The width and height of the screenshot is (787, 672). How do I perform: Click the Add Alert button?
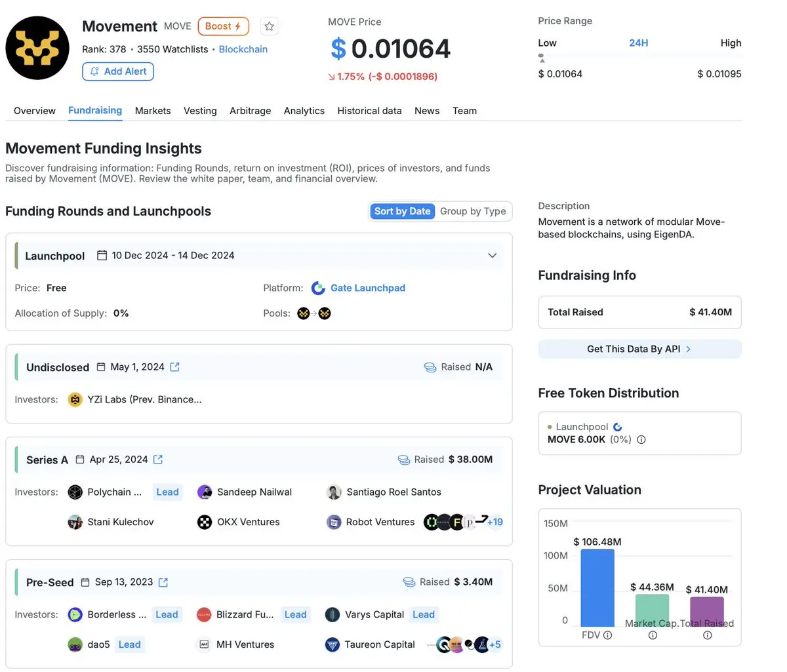(118, 71)
